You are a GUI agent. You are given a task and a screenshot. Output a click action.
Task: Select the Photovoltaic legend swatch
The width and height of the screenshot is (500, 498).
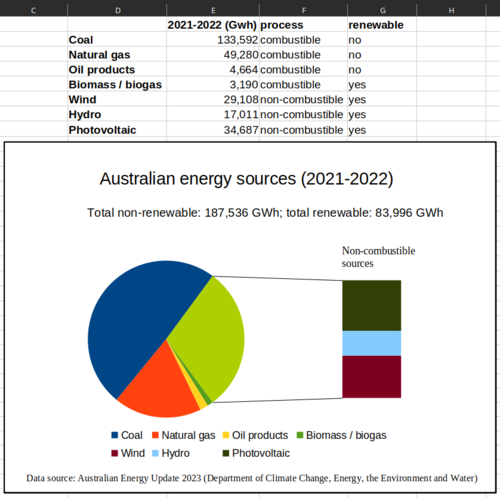[x=226, y=453]
